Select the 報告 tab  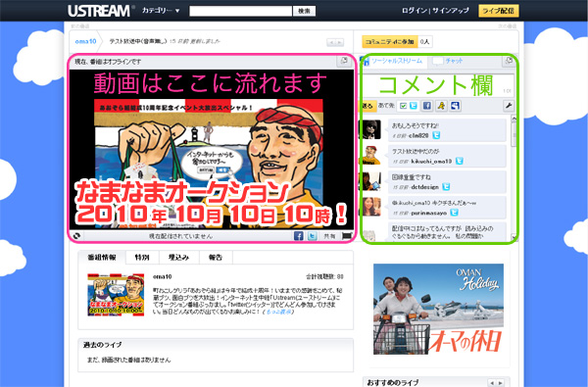tap(216, 258)
